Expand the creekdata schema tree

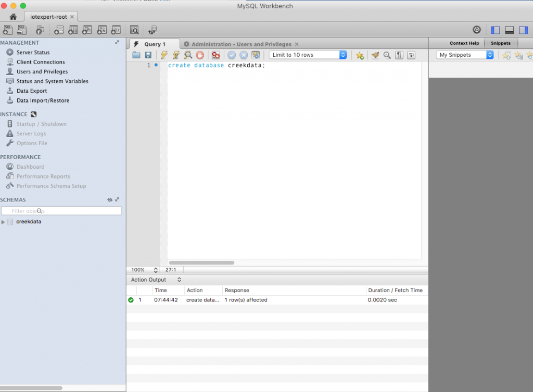(x=3, y=222)
